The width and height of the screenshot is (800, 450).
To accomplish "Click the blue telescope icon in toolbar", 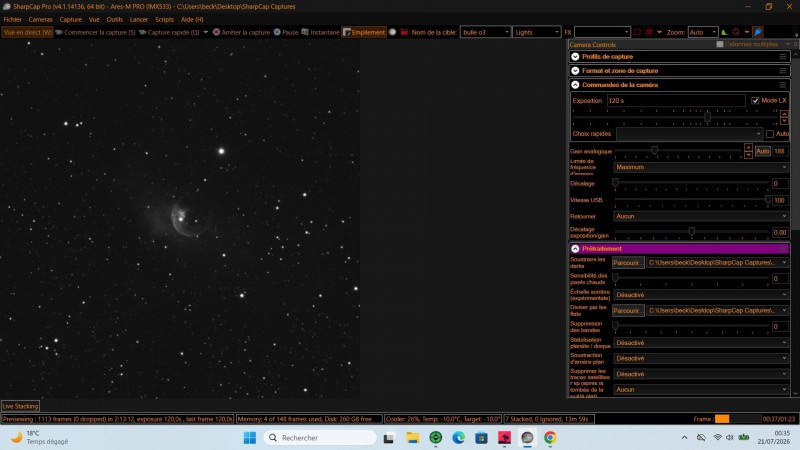I will coord(758,32).
